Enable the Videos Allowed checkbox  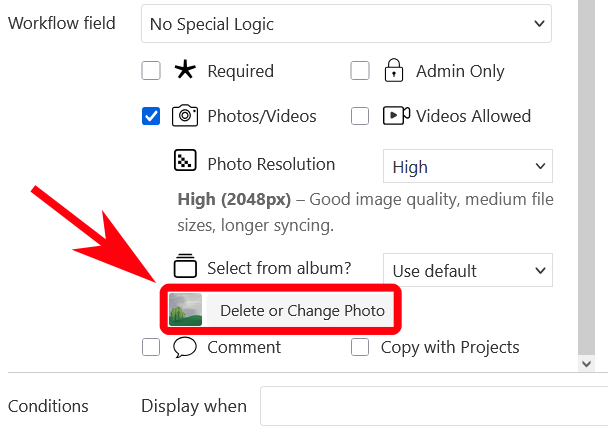(360, 117)
